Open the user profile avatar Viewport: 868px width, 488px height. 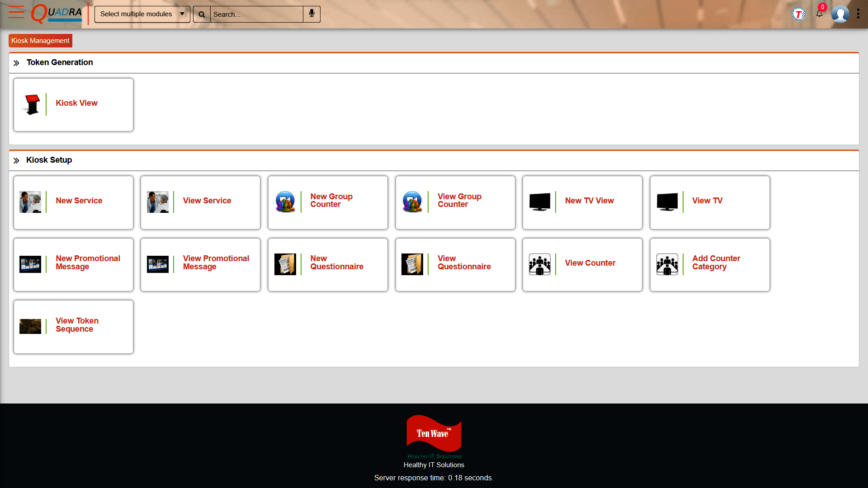(840, 14)
